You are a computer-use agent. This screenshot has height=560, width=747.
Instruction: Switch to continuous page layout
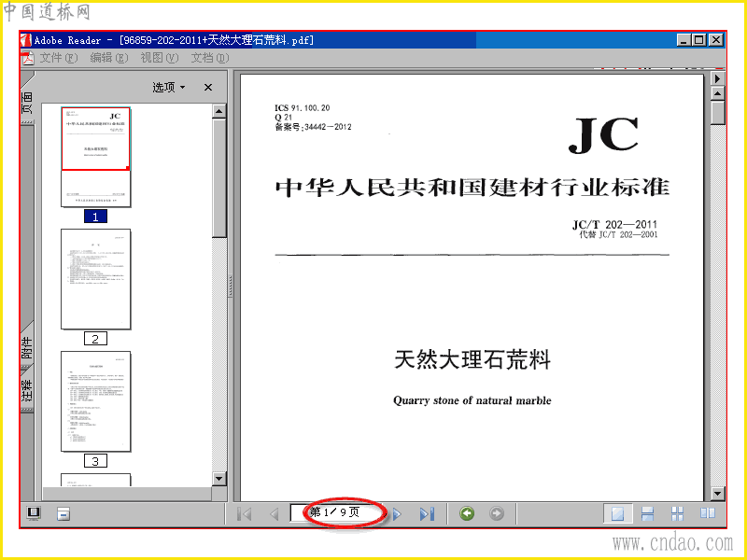(x=647, y=514)
